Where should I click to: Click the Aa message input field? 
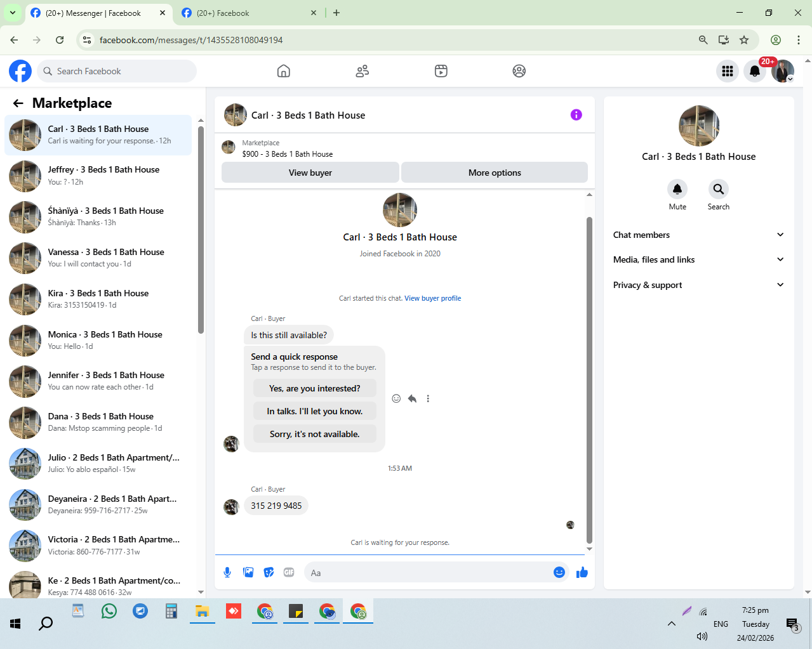(429, 573)
